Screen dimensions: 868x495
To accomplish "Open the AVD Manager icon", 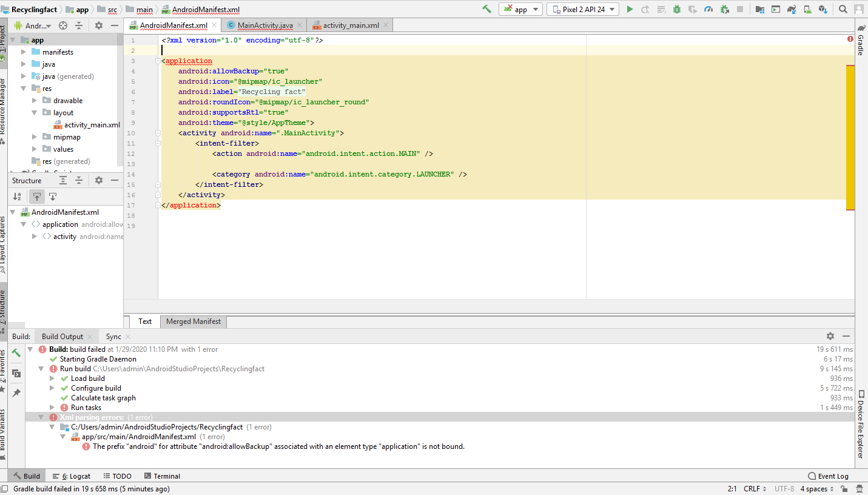I will [x=807, y=9].
